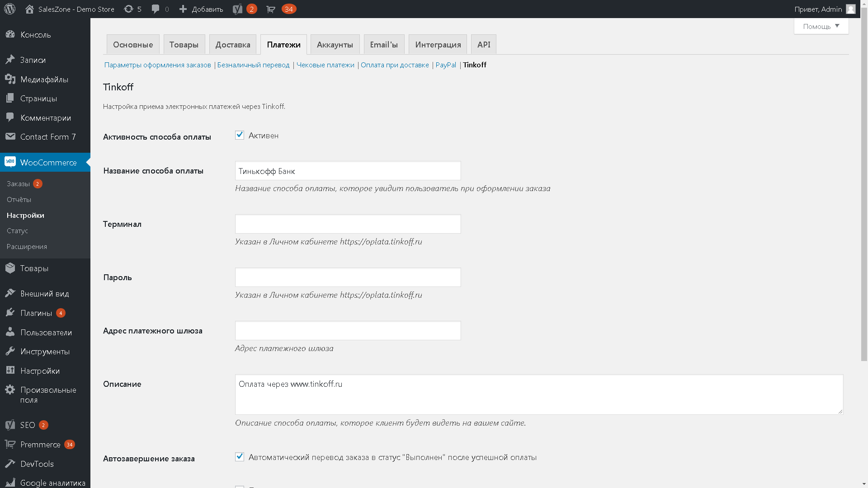The image size is (868, 488).
Task: Open Расширения submenu item
Action: (x=27, y=246)
